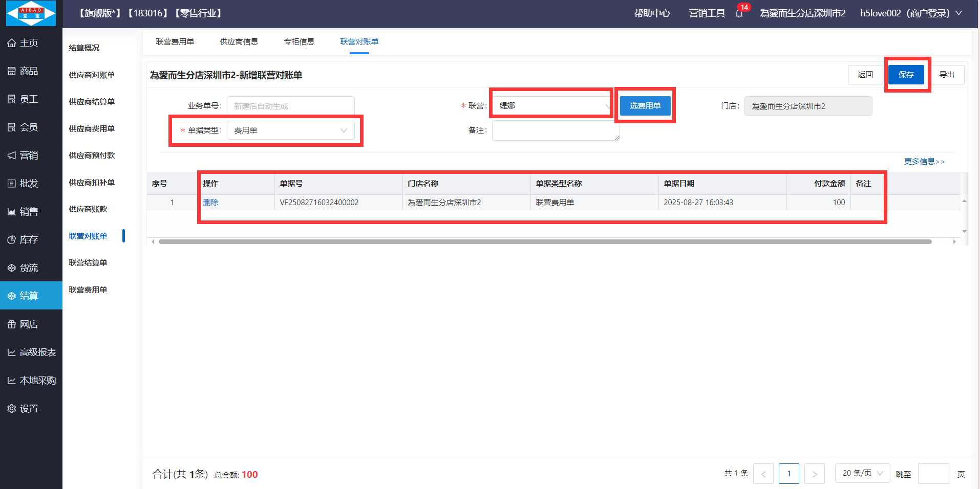Click the notification bell icon
Viewport: 980px width, 489px height.
pyautogui.click(x=739, y=14)
